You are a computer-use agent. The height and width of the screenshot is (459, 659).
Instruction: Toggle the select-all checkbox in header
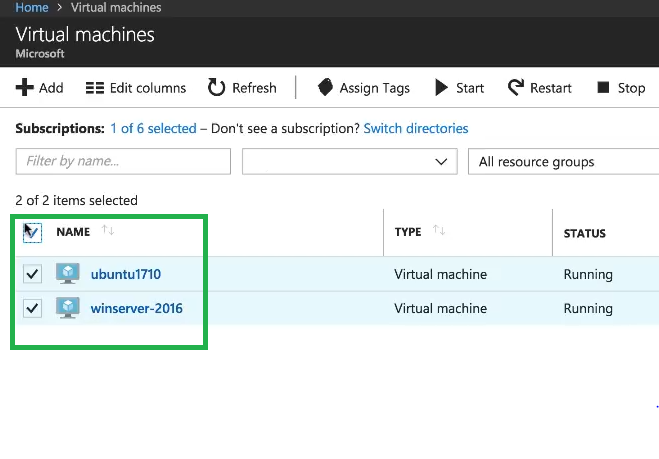coord(32,233)
